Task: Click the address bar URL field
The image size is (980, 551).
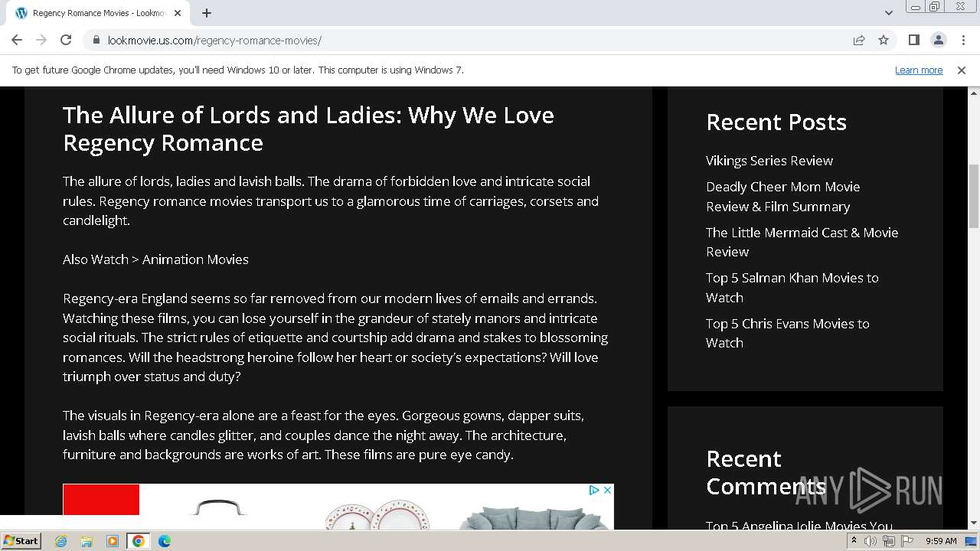Action: click(475, 40)
